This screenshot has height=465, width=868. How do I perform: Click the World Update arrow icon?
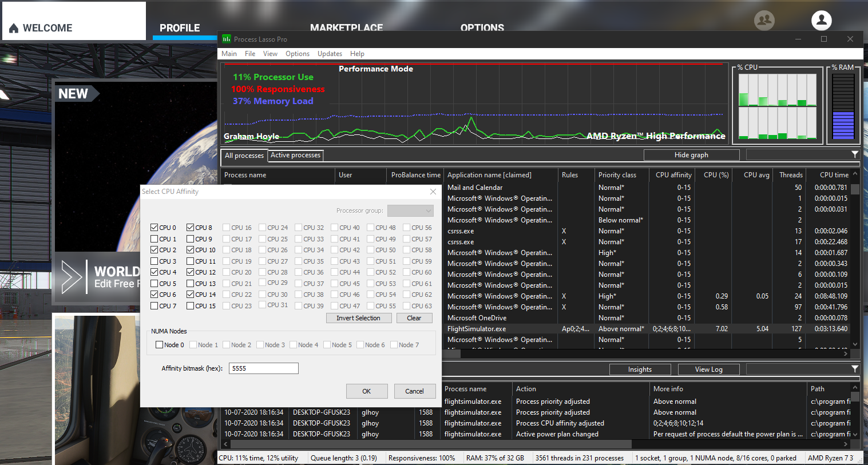tap(72, 277)
